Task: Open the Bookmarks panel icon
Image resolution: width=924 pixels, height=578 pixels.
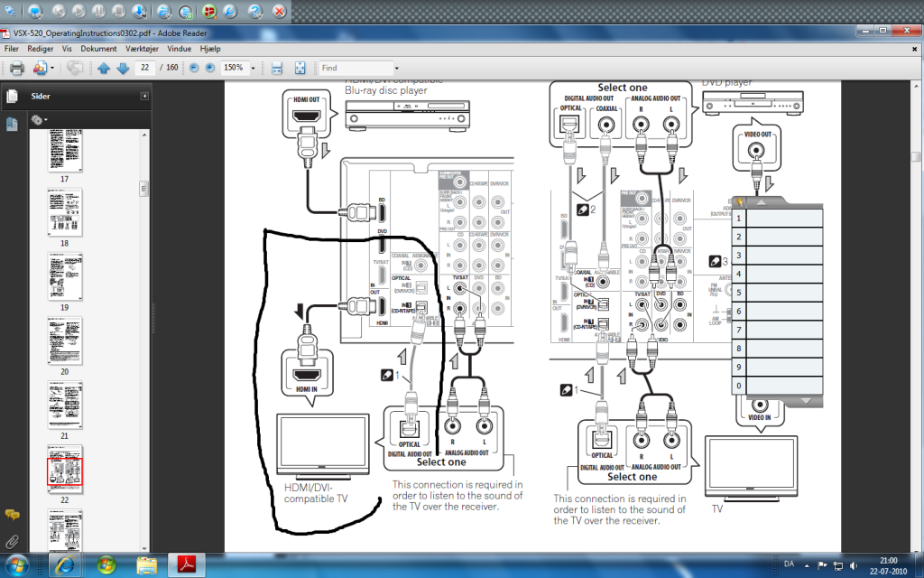Action: tap(12, 124)
